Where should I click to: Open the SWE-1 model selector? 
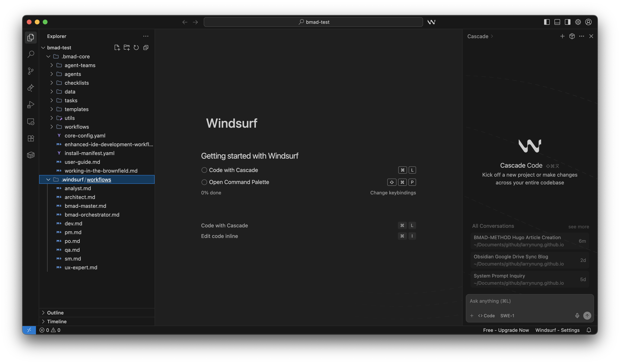507,315
